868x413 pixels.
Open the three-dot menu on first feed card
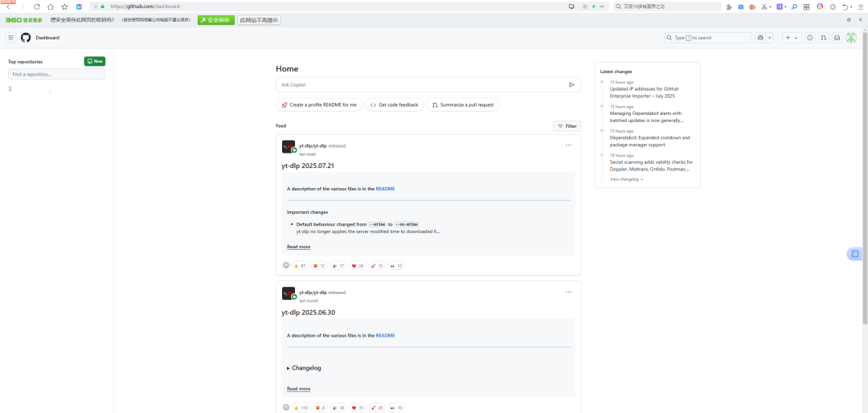pyautogui.click(x=568, y=145)
